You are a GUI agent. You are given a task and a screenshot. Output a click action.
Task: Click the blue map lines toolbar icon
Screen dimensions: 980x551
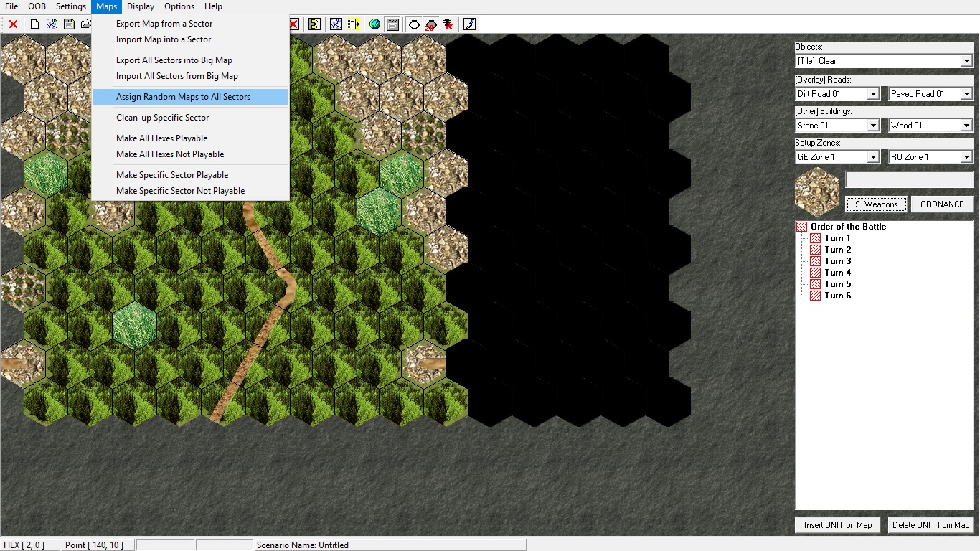336,24
